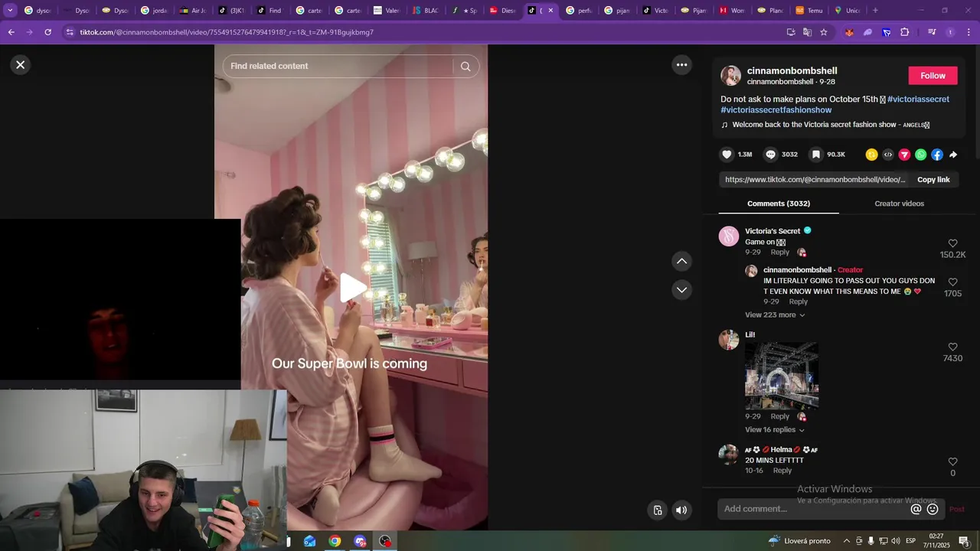Close the TikTok video viewer with X
980x551 pixels.
coord(21,65)
